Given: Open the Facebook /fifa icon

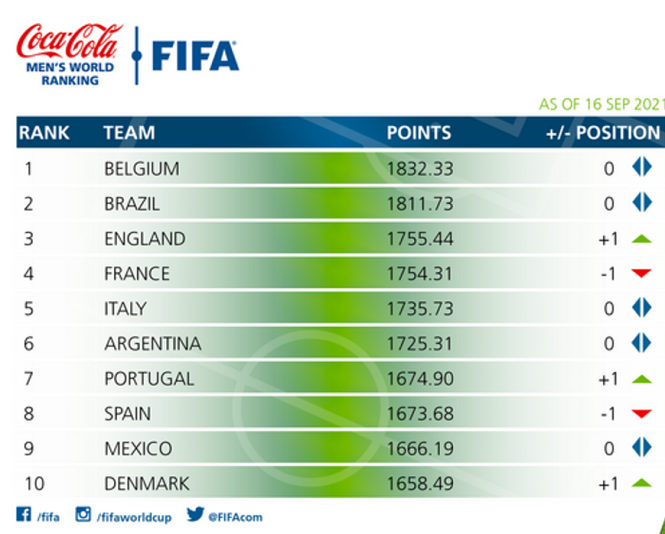Looking at the screenshot, I should point(24,514).
